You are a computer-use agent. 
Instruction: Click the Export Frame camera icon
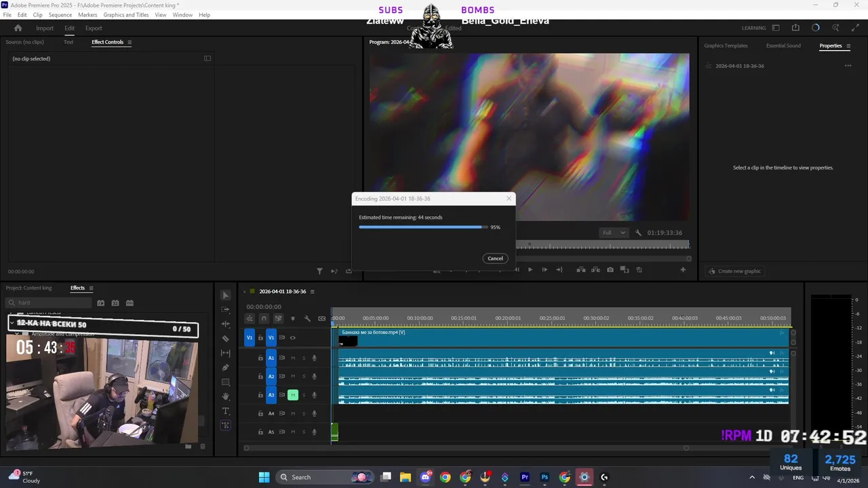pyautogui.click(x=610, y=270)
